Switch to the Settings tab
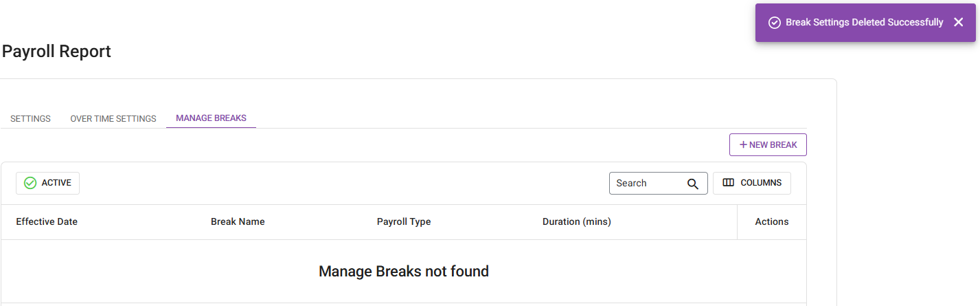 (30, 118)
